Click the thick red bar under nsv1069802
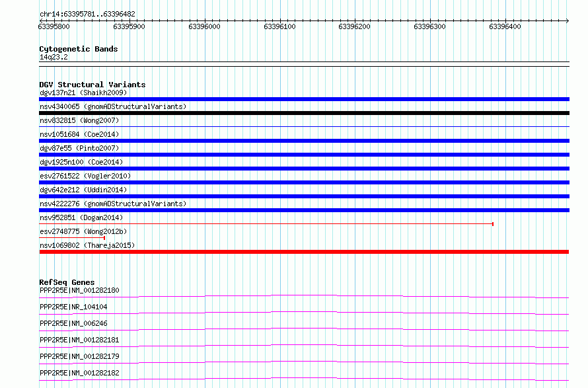 304,252
